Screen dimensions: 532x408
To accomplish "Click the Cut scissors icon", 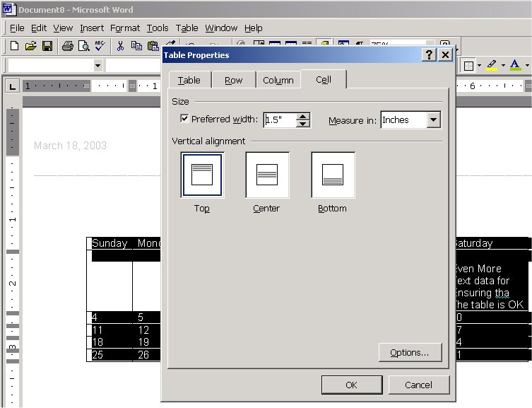I will coord(120,47).
